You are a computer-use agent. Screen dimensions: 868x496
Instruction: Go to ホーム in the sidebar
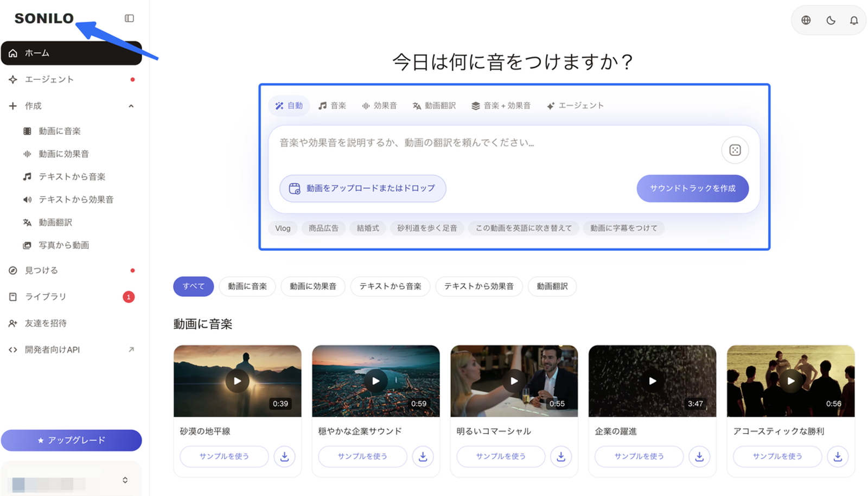pos(71,53)
